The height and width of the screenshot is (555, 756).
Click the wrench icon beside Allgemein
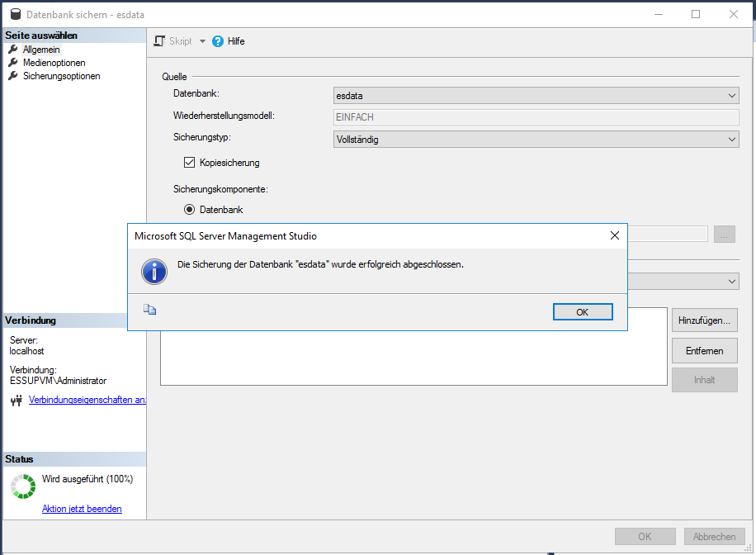pos(13,50)
